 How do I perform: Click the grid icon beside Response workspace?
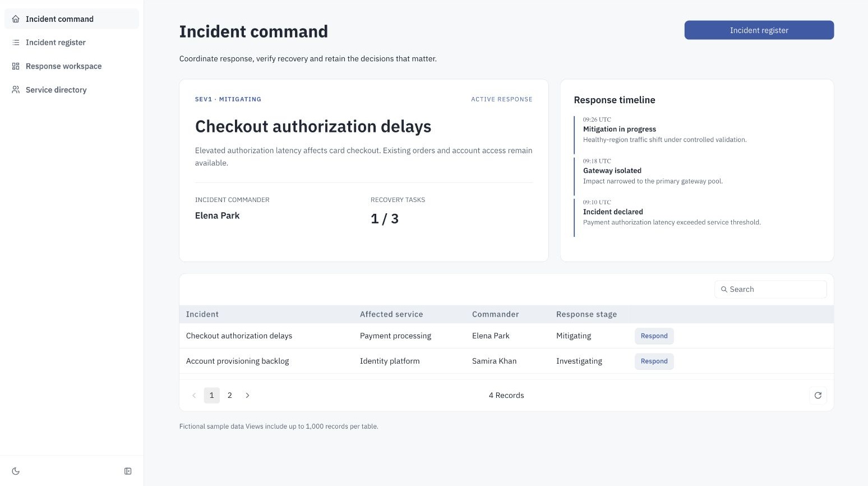pyautogui.click(x=16, y=66)
